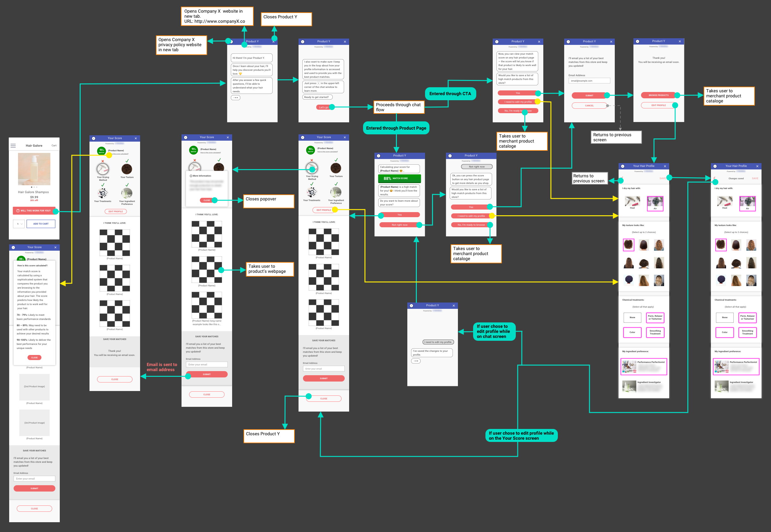Select Heat drying option in unsaved Hair Profile
This screenshot has width=771, height=532.
pyautogui.click(x=632, y=203)
